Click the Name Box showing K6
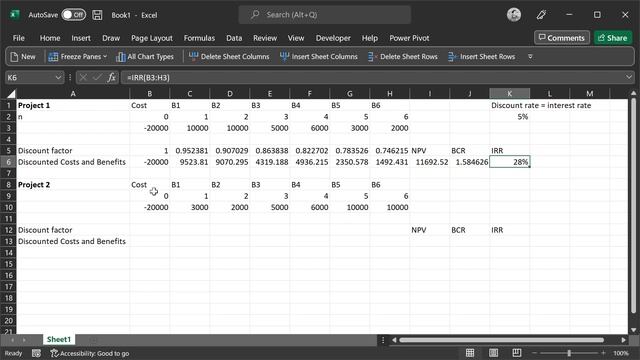Viewport: 640px width, 360px height. 29,78
